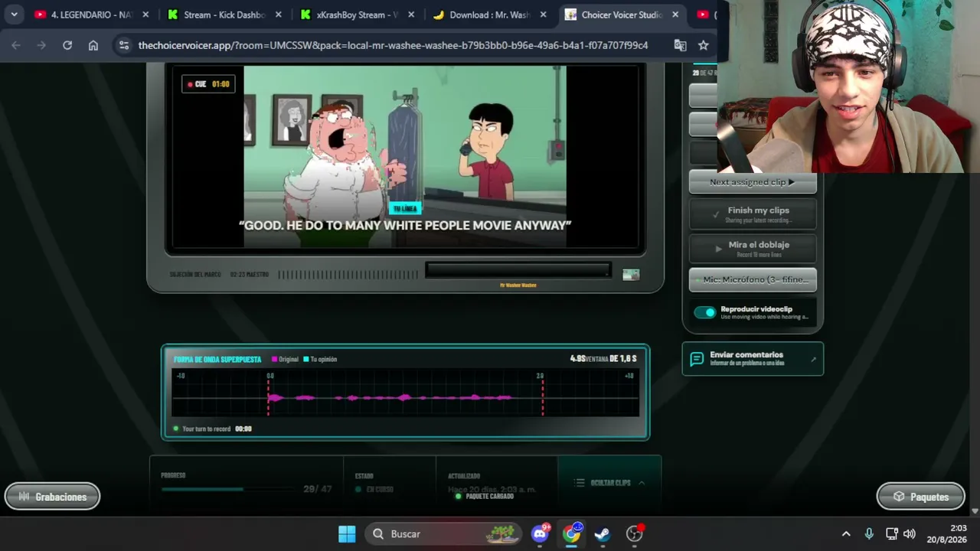Screen dimensions: 980x551
Task: Open Google Chrome from the taskbar
Action: [571, 533]
